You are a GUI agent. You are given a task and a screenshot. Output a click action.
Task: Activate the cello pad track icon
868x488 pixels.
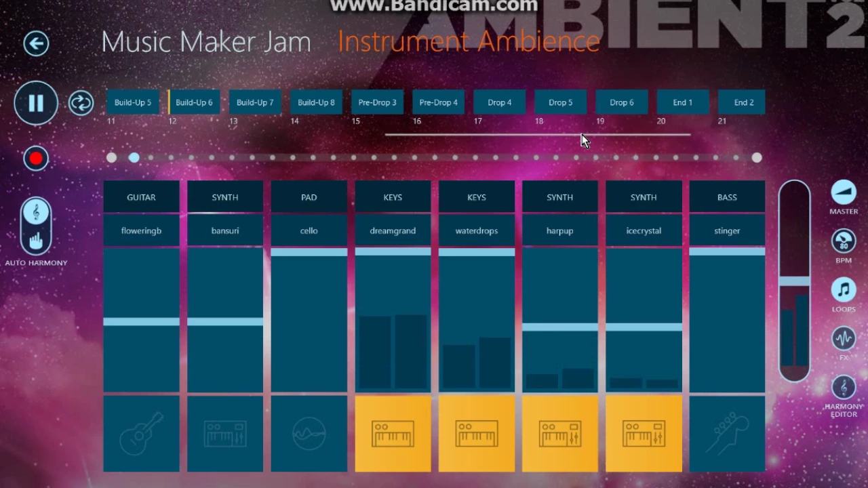309,434
